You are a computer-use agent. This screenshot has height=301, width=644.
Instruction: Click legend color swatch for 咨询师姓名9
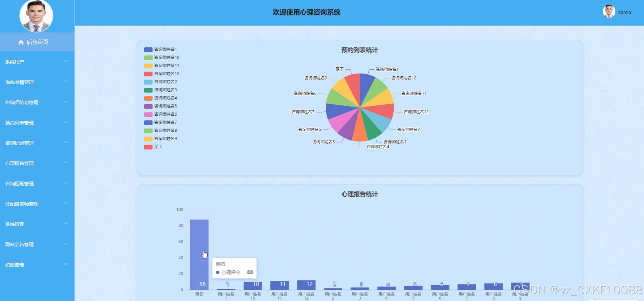point(148,138)
